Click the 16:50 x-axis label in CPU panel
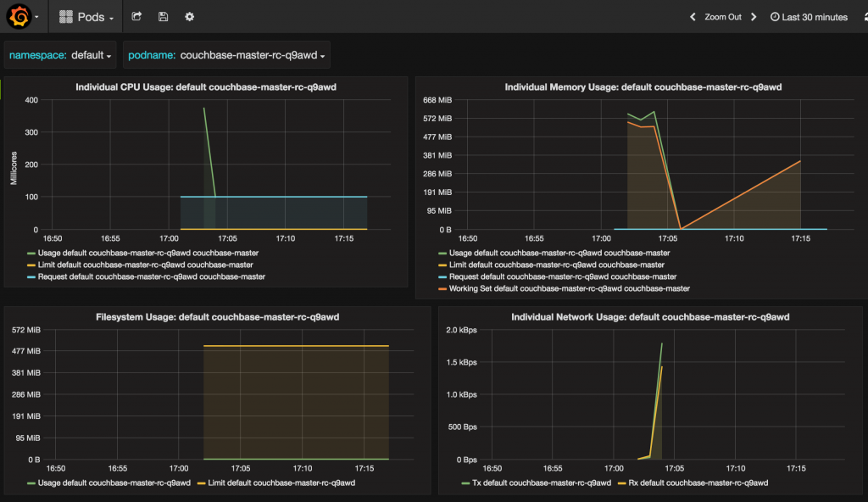The image size is (868, 502). pyautogui.click(x=53, y=239)
